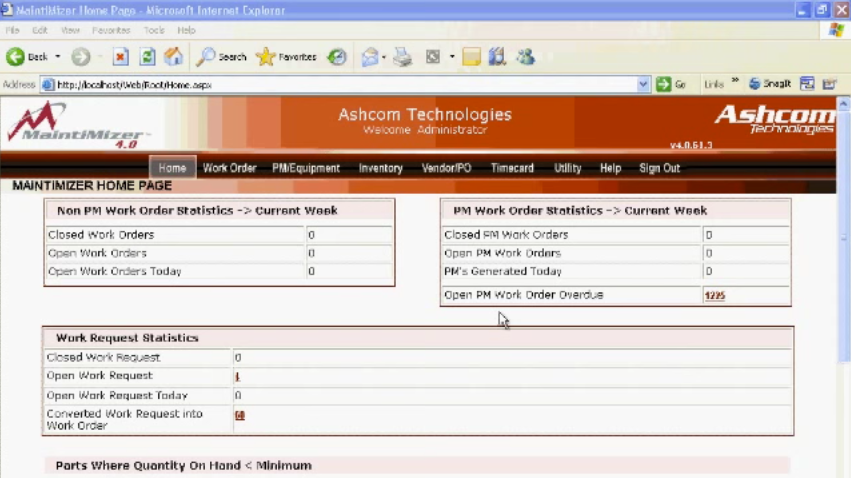This screenshot has width=851, height=478.
Task: Open the PM/Equipment navigation menu
Action: [x=306, y=168]
